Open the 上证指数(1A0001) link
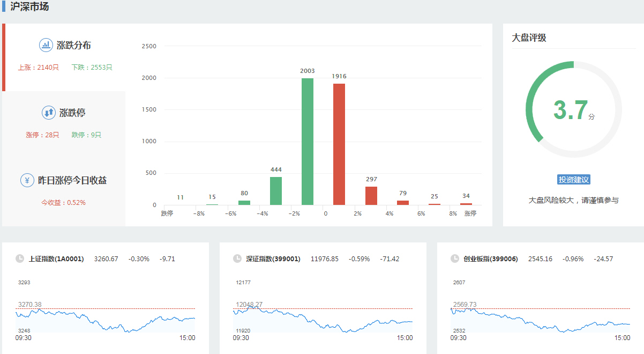644x354 pixels. 56,259
